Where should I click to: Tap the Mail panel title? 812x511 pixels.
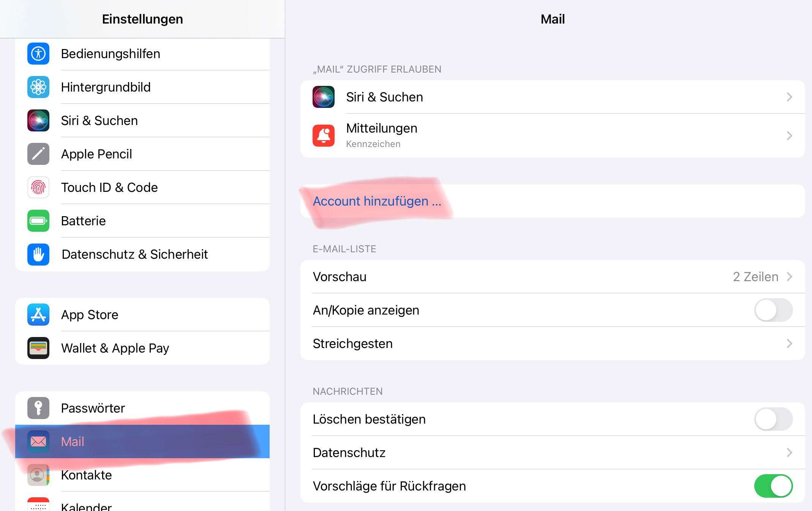click(553, 19)
